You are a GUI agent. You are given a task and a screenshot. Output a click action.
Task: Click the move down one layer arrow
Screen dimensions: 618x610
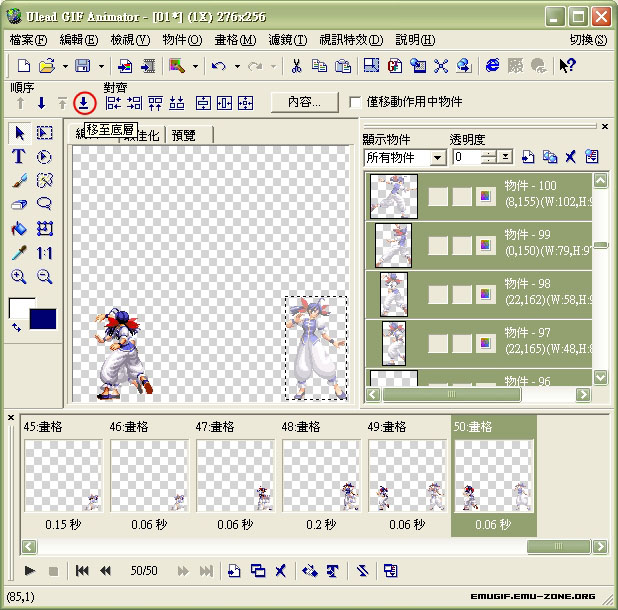point(41,103)
